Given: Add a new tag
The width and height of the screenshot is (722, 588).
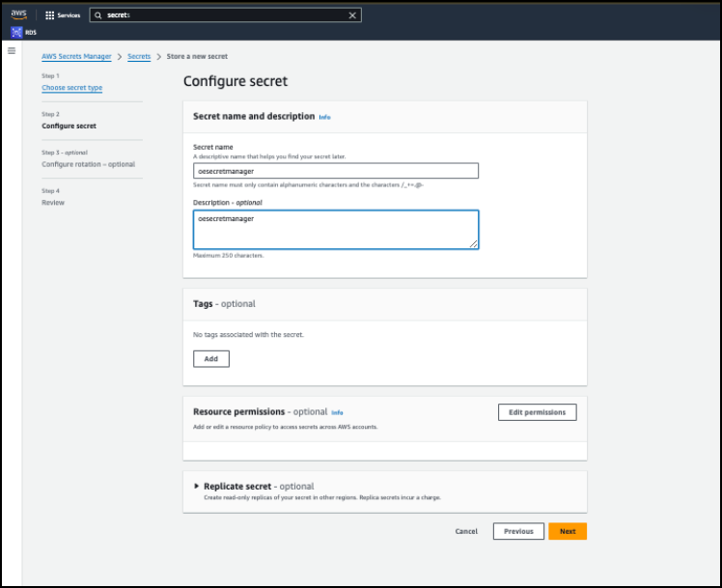Looking at the screenshot, I should (210, 359).
